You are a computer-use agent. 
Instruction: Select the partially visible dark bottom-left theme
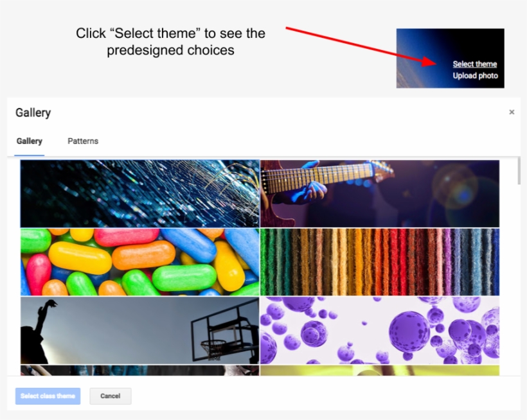140,371
